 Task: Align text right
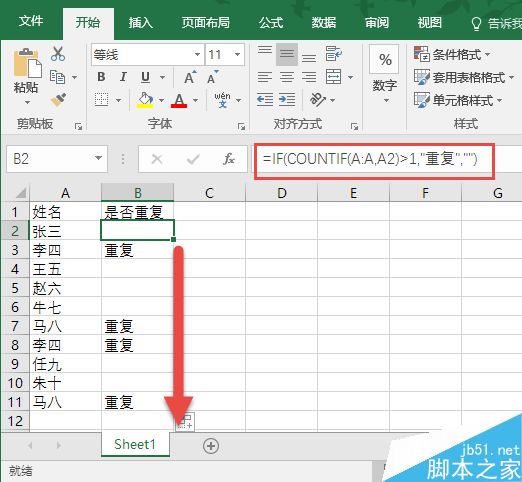(309, 77)
